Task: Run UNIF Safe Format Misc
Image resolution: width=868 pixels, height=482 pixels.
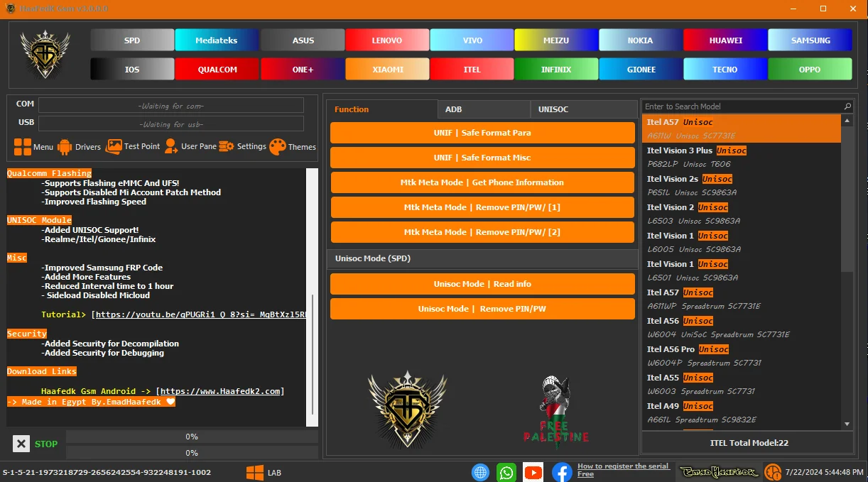Action: pos(482,158)
